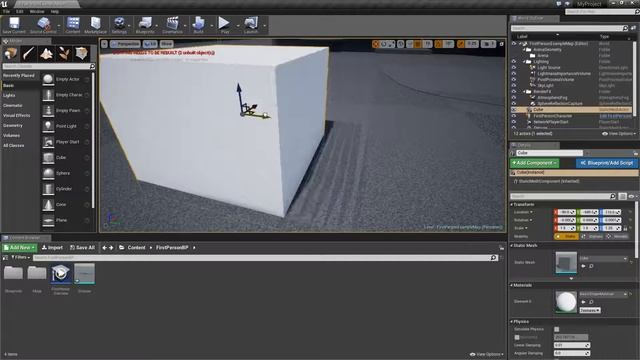Toggle visibility eye for Light Source

coord(514,68)
